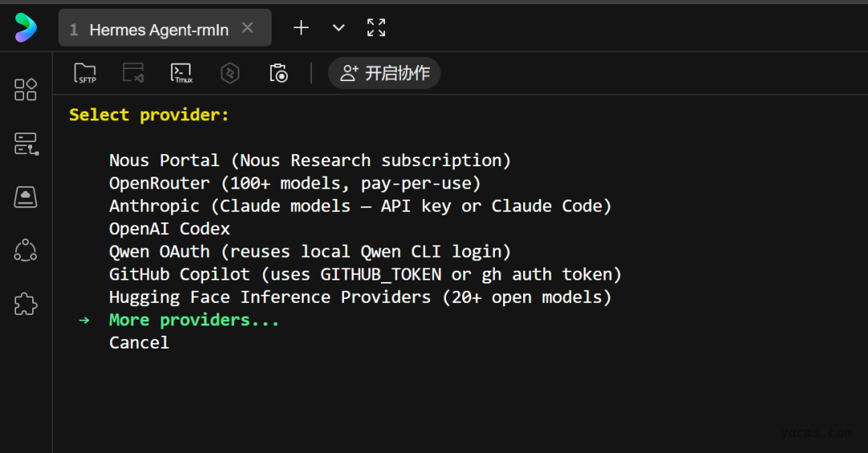Open the SFTP file panel
Screen dimensions: 868x453
tap(85, 74)
